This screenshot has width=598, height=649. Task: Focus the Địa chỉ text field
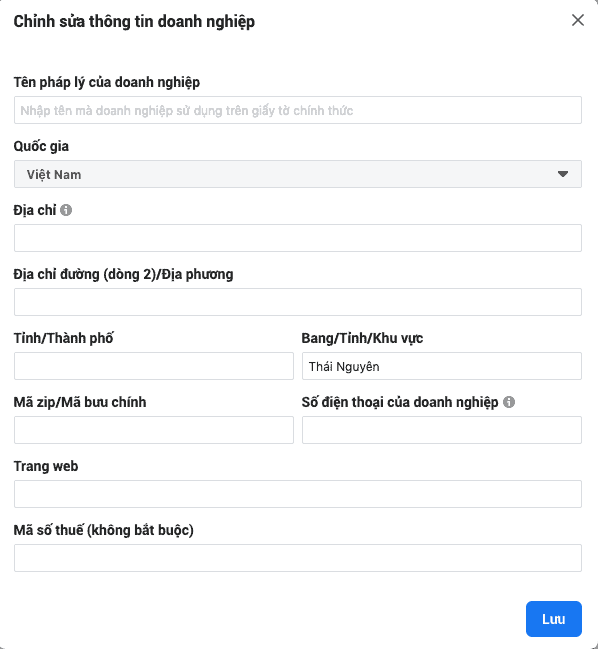point(298,238)
